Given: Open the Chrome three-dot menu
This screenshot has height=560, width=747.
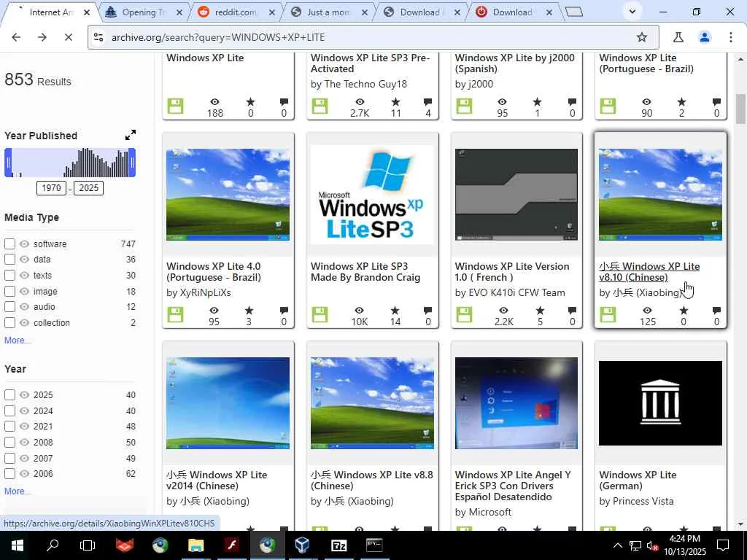Looking at the screenshot, I should pyautogui.click(x=731, y=37).
